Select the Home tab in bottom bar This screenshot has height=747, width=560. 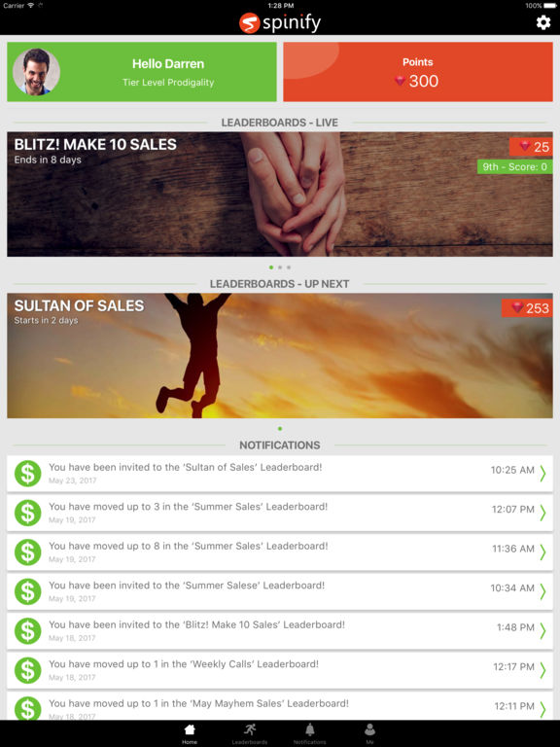point(190,733)
